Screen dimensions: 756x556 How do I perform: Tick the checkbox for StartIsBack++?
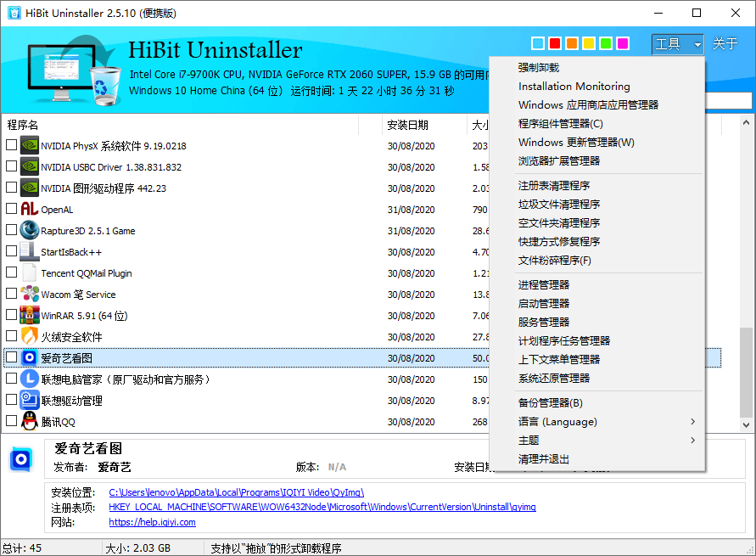[x=11, y=252]
